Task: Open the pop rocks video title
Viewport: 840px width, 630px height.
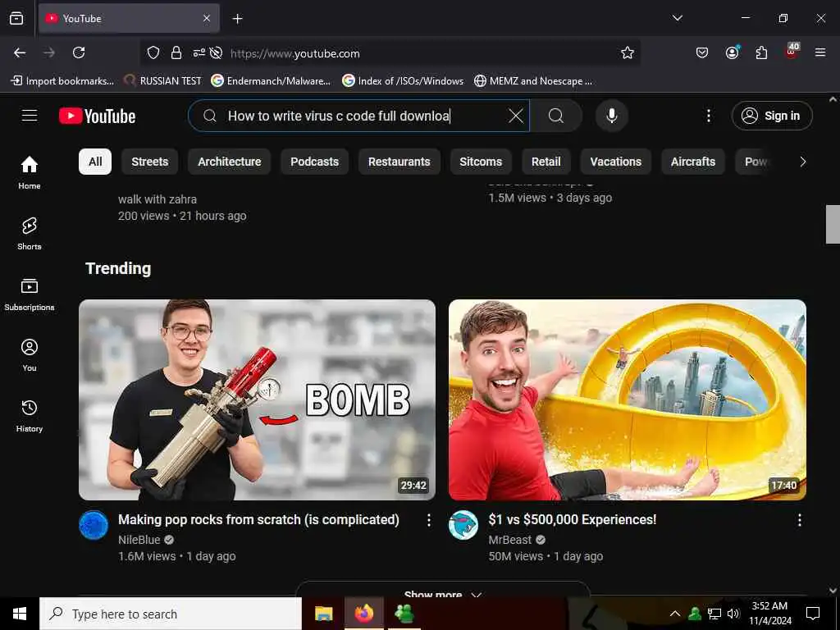Action: point(258,519)
